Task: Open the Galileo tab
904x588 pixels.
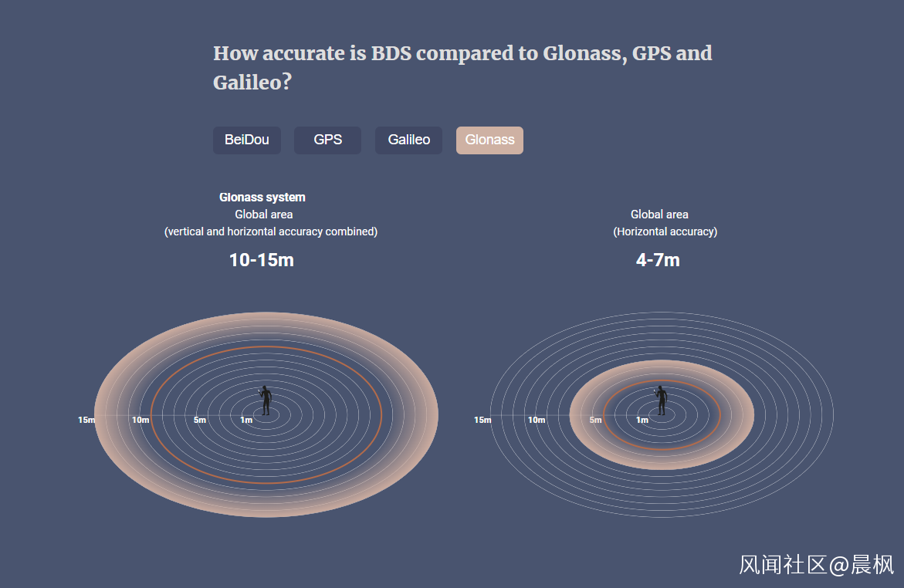Action: point(408,140)
